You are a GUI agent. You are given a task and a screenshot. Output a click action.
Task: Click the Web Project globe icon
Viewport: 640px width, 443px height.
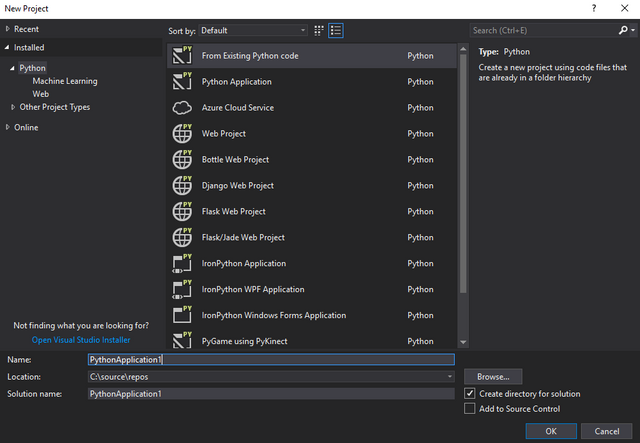coord(182,134)
